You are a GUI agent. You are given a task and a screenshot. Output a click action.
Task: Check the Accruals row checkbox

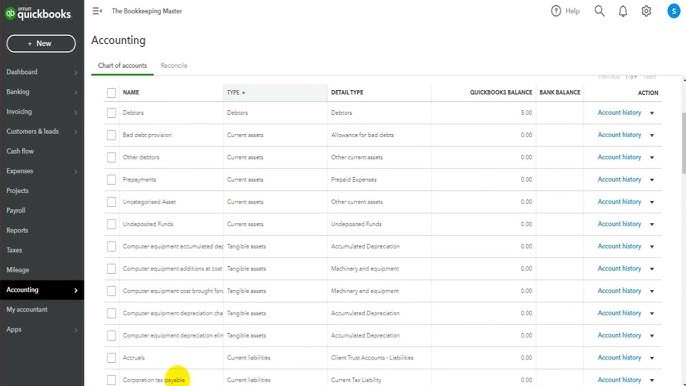pos(112,358)
